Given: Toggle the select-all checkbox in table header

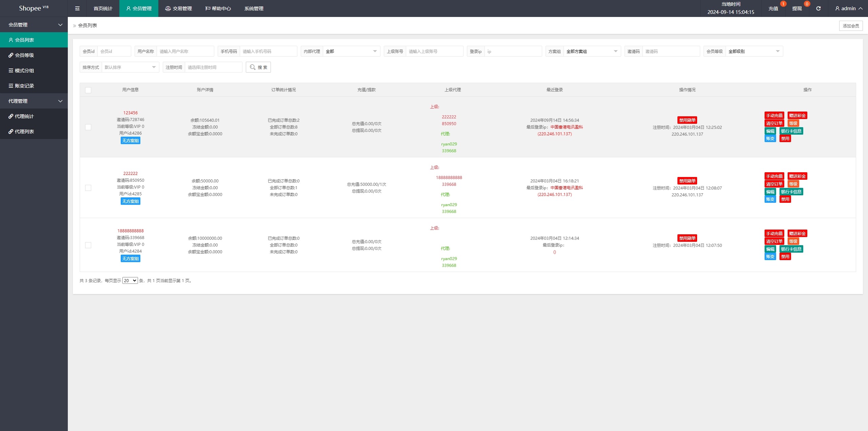Looking at the screenshot, I should point(88,90).
